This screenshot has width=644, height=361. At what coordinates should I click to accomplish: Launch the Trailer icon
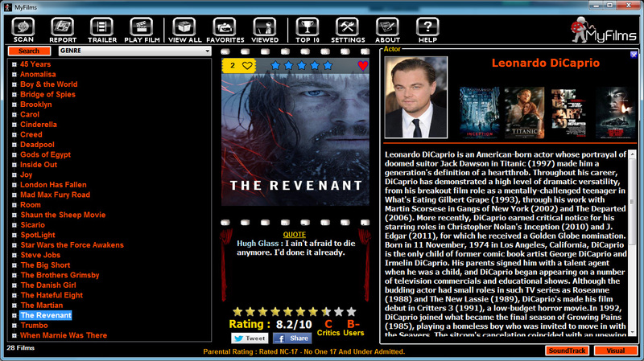tap(102, 30)
